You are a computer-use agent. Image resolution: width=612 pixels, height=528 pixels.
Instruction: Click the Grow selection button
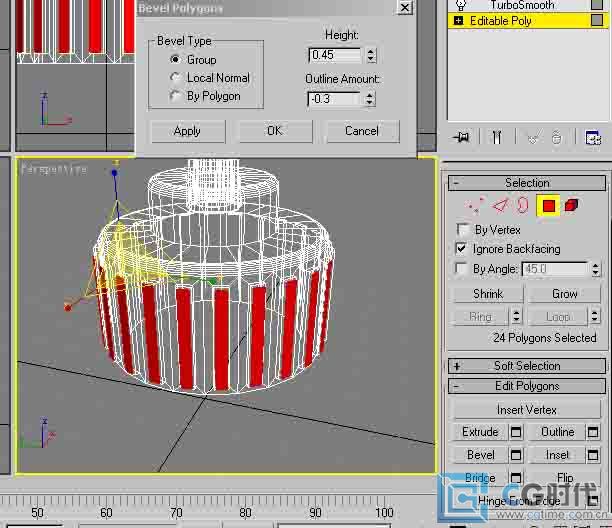tap(564, 294)
